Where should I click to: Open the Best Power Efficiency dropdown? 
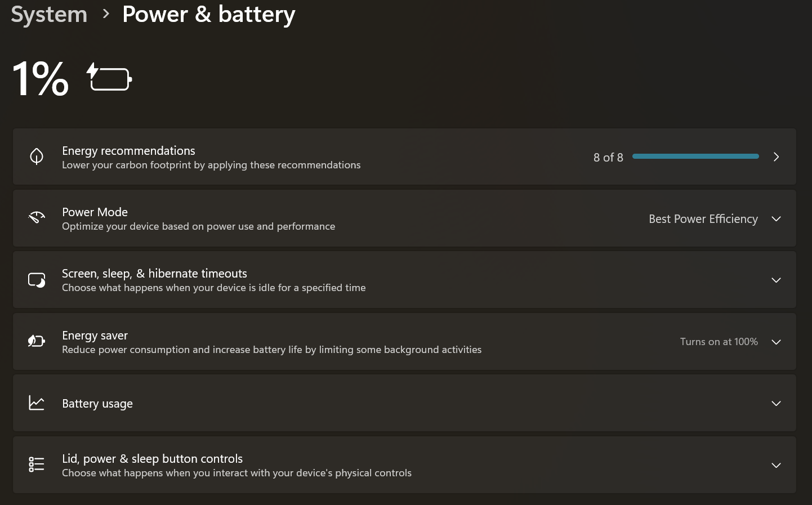point(715,219)
